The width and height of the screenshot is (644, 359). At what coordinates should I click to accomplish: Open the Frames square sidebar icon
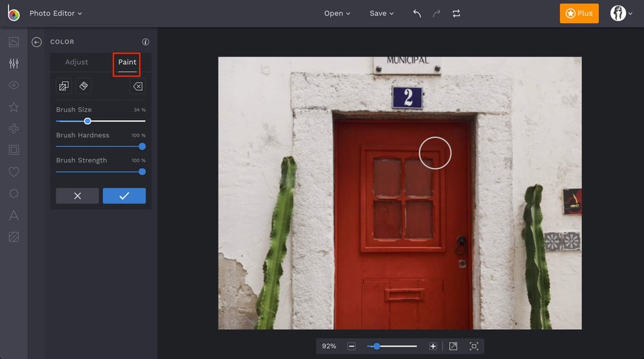coord(14,150)
